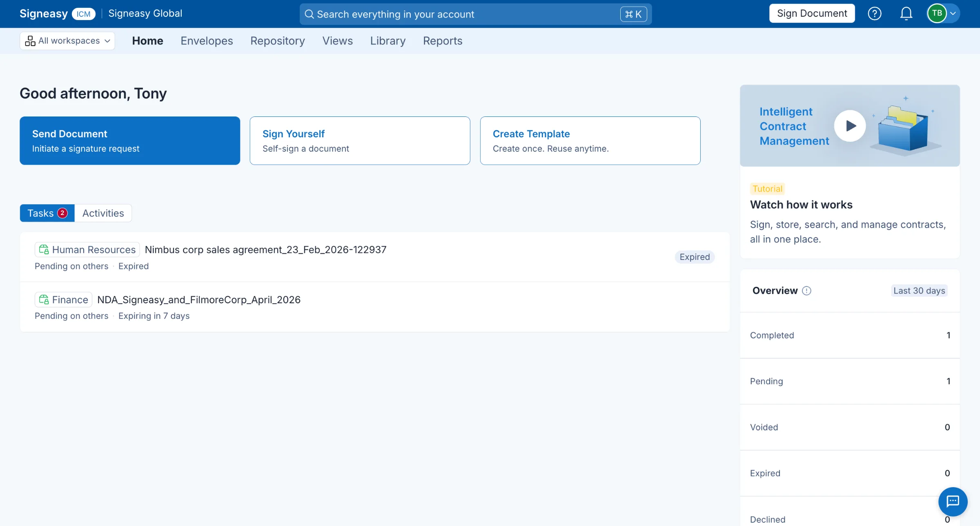Start Send Document signature request
The height and width of the screenshot is (526, 980).
pos(130,141)
